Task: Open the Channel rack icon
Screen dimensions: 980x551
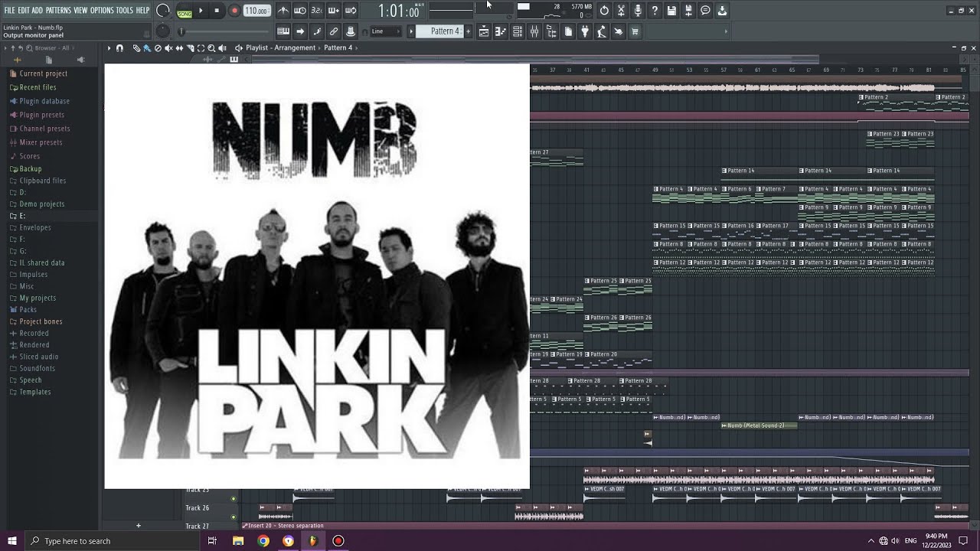Action: (518, 31)
